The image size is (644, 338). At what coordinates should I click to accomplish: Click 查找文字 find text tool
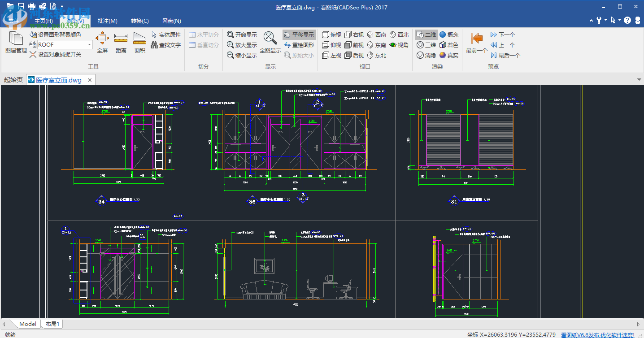pyautogui.click(x=165, y=45)
